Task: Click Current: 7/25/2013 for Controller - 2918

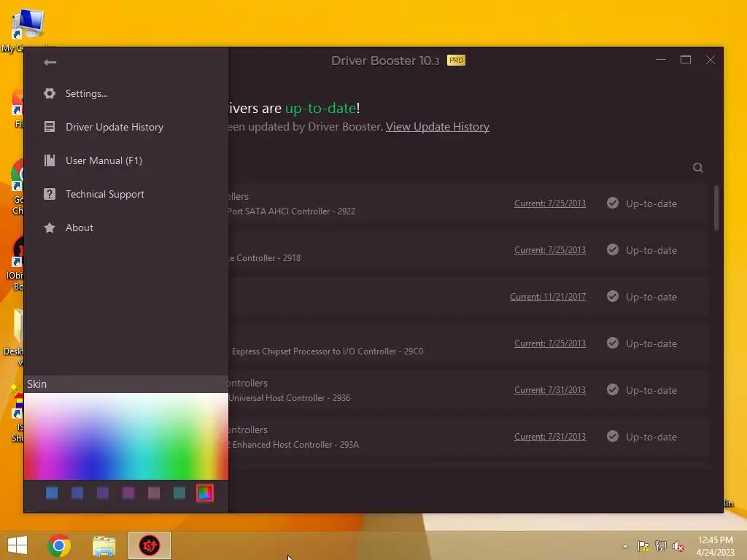Action: click(x=550, y=250)
